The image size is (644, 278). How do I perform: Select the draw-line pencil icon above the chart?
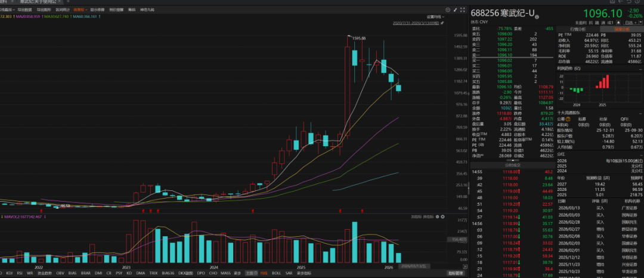455,10
